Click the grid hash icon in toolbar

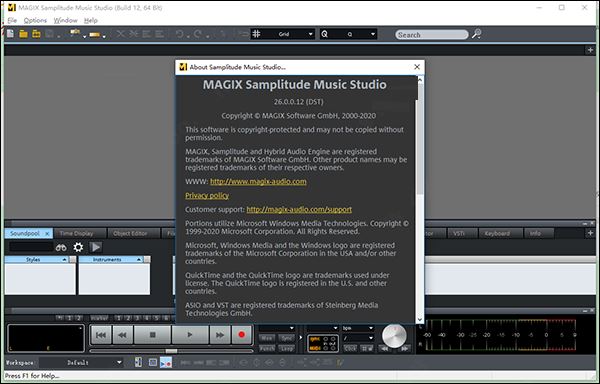tap(256, 34)
